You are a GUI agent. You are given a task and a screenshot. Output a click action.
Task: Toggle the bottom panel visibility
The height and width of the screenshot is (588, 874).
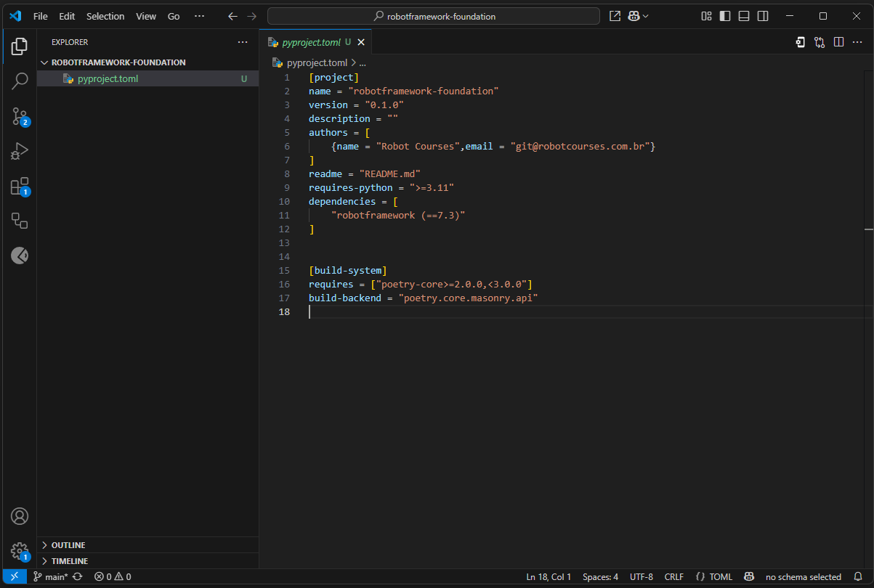[x=744, y=16]
